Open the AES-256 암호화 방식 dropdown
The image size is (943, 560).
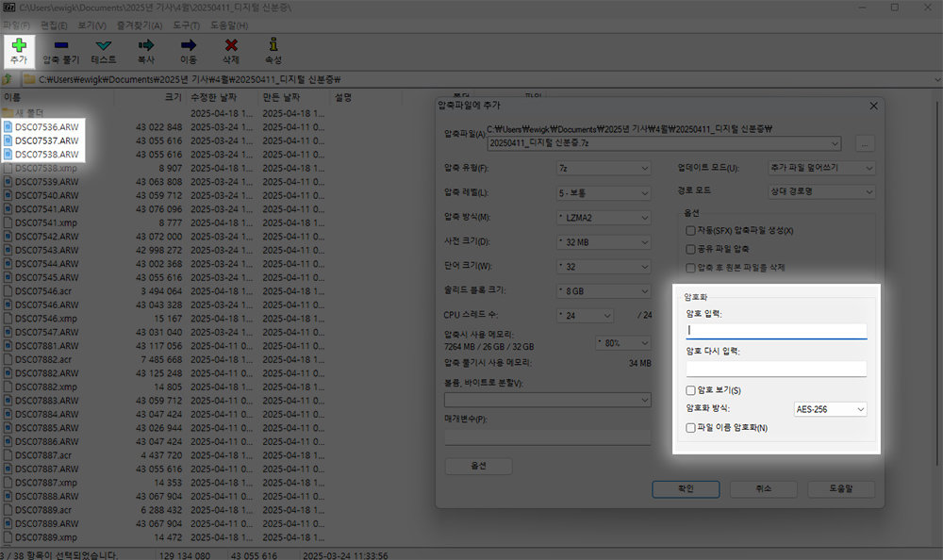(x=830, y=409)
